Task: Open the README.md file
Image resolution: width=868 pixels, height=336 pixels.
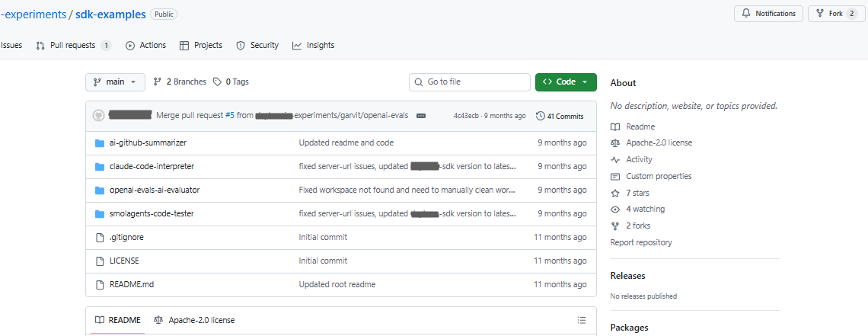Action: (132, 284)
